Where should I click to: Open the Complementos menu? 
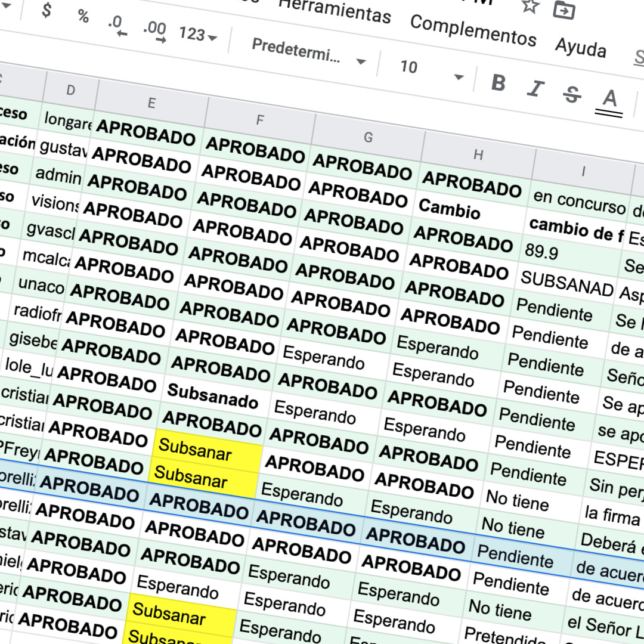473,31
